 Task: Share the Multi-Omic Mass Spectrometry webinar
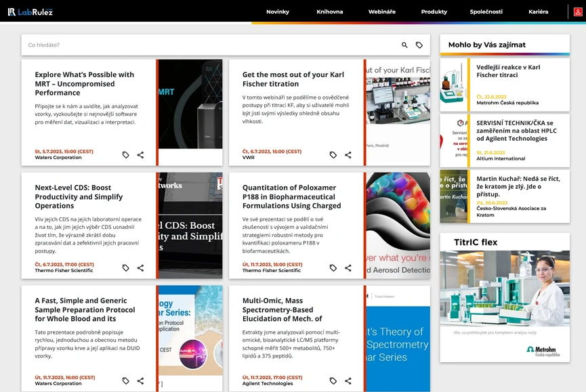348,380
